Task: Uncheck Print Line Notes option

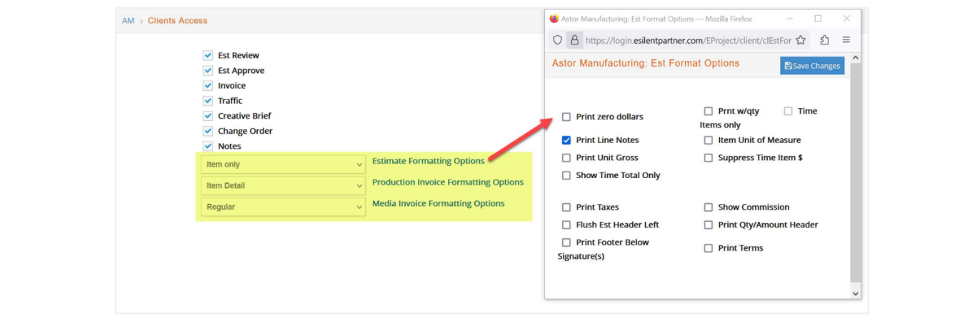Action: point(566,140)
